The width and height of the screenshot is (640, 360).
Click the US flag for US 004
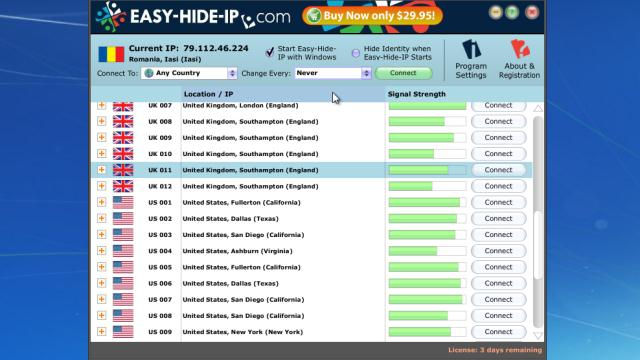pos(123,251)
